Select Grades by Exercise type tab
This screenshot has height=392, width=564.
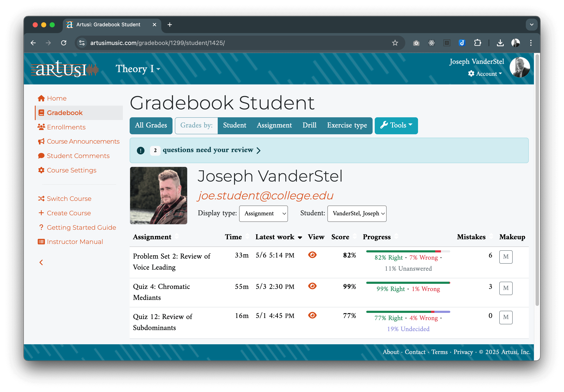[x=347, y=126]
